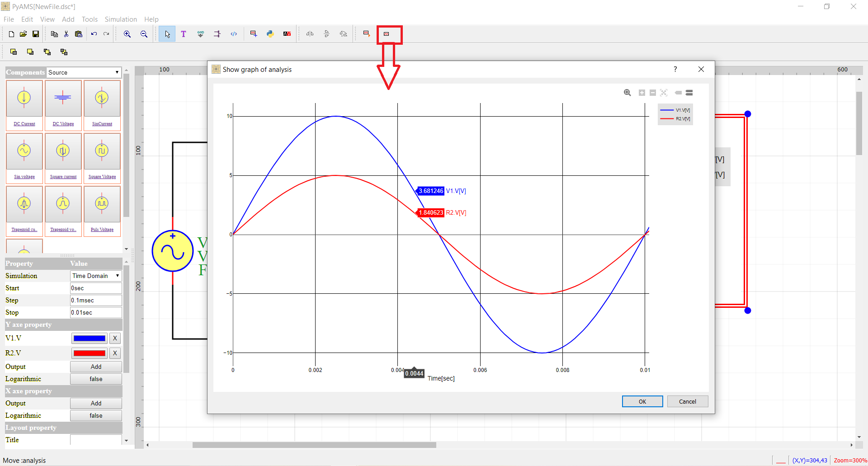Click the zoom in magnifier icon
Screen dimensions: 868x466
(x=127, y=34)
